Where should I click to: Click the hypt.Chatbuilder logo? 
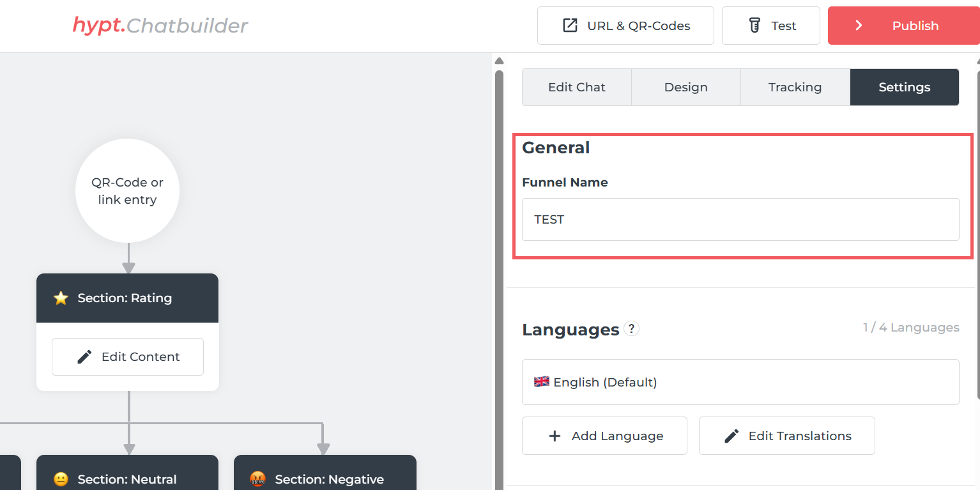click(x=160, y=26)
